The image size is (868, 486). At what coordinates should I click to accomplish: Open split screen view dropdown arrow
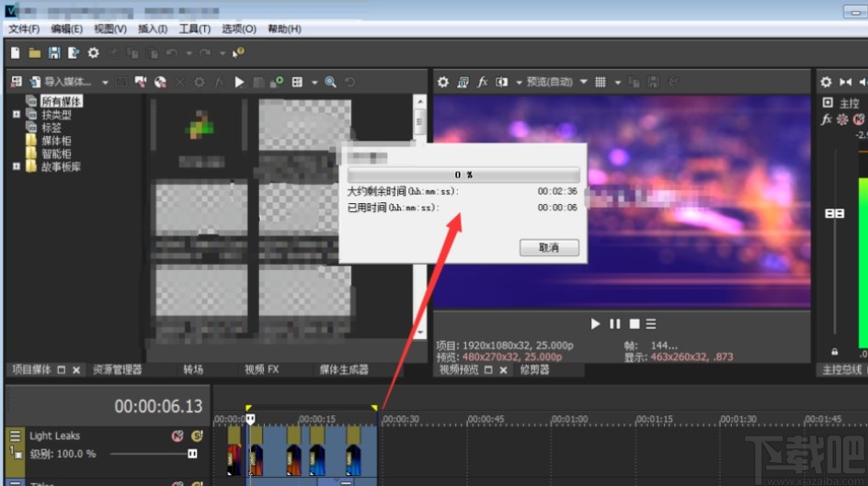point(519,83)
